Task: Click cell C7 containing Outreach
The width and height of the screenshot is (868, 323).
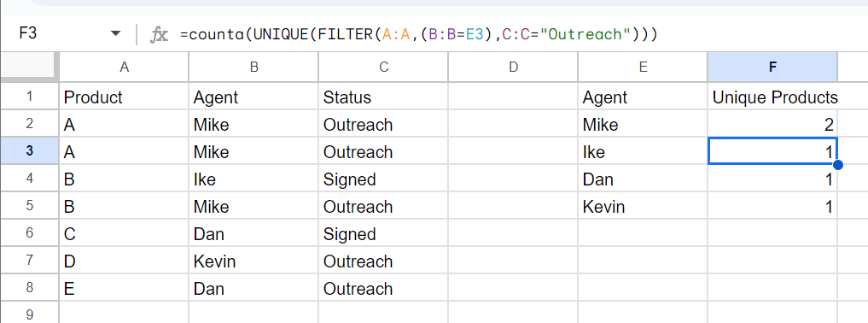Action: point(383,260)
